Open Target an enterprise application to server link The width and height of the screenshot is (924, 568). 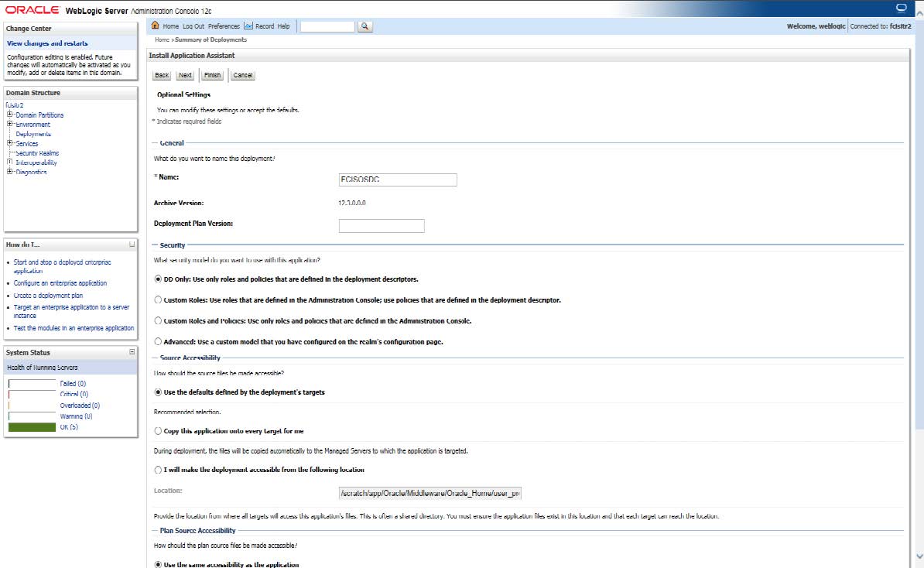click(x=71, y=311)
